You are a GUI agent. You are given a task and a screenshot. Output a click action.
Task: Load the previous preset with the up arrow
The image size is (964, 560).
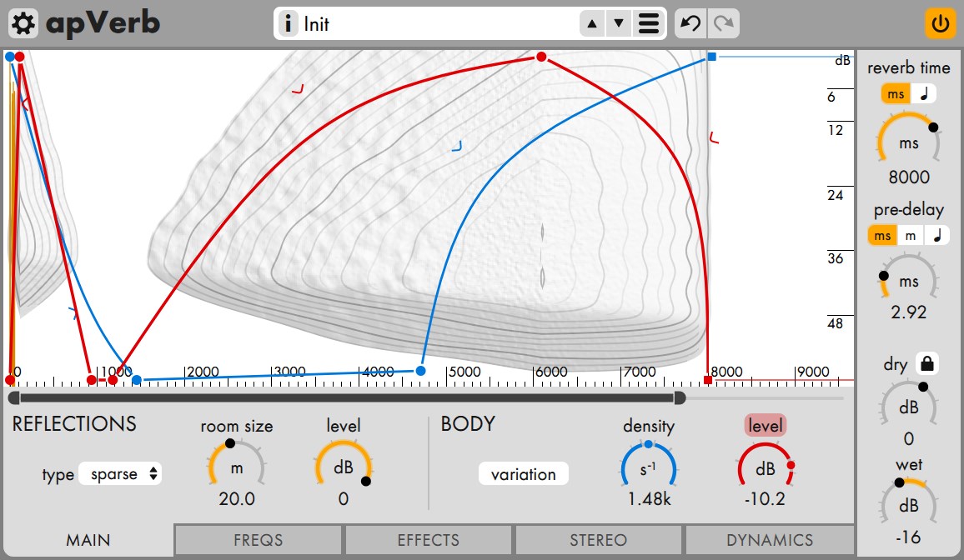[592, 24]
